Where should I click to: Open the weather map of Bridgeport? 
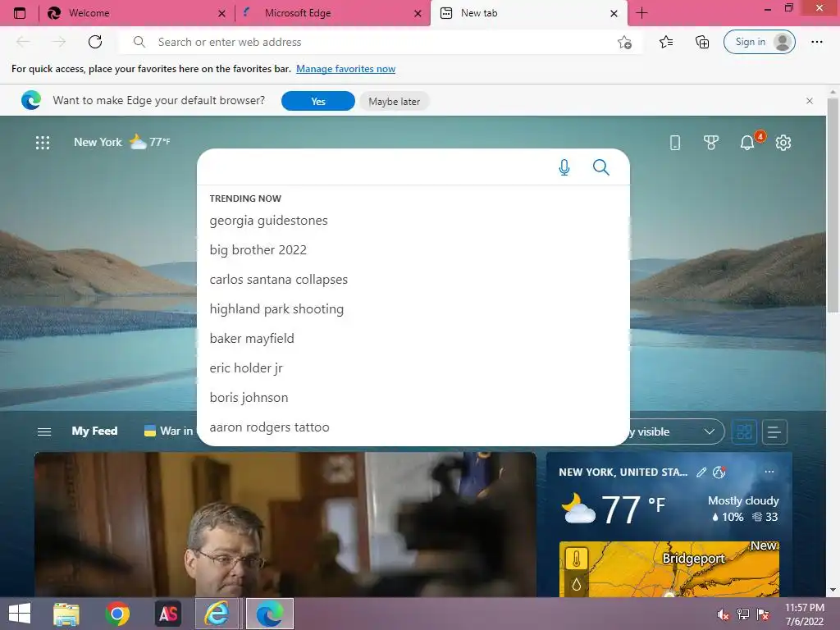pyautogui.click(x=669, y=569)
